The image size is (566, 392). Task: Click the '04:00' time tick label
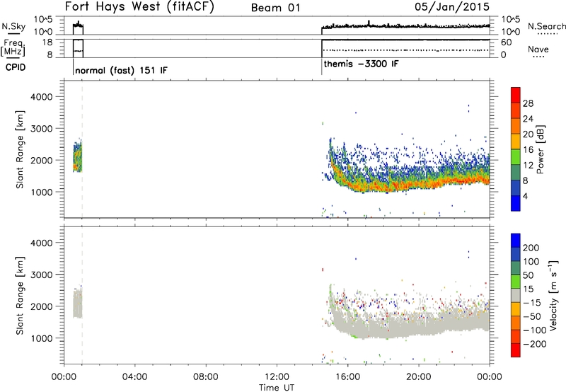click(134, 377)
